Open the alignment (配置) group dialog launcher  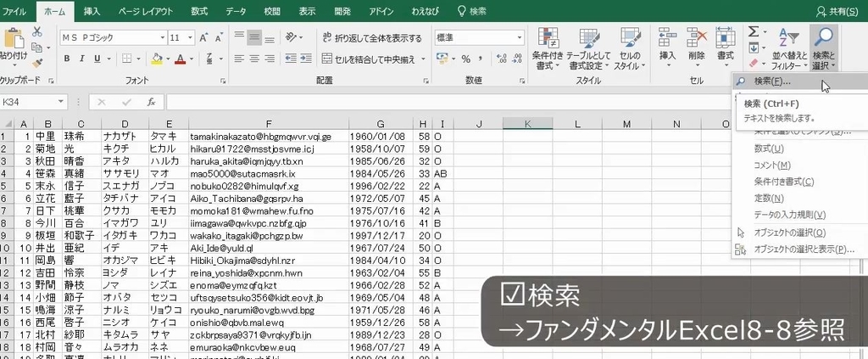[426, 81]
